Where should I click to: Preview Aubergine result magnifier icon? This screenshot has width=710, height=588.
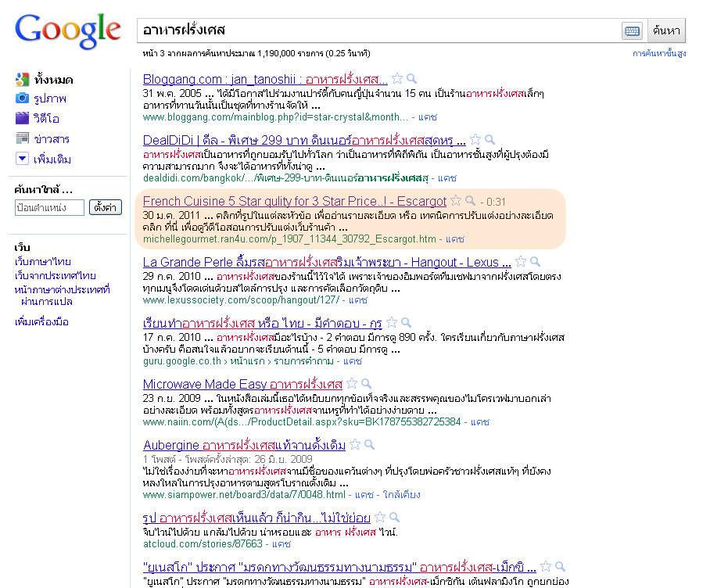point(370,444)
